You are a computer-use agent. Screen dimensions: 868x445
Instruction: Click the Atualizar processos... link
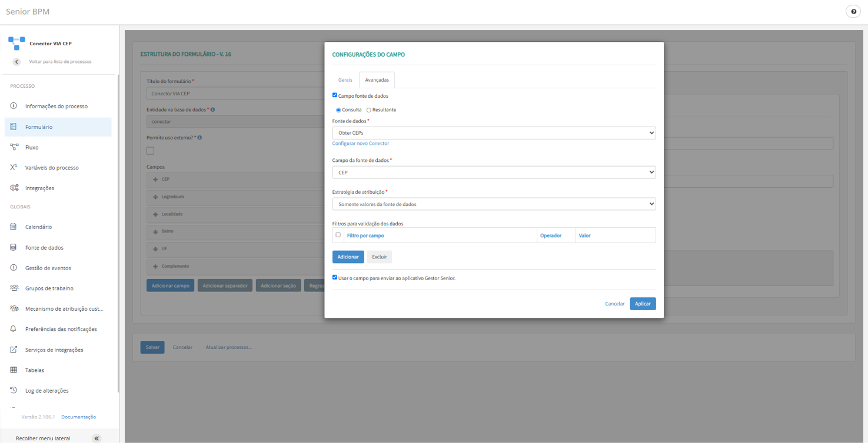click(229, 347)
